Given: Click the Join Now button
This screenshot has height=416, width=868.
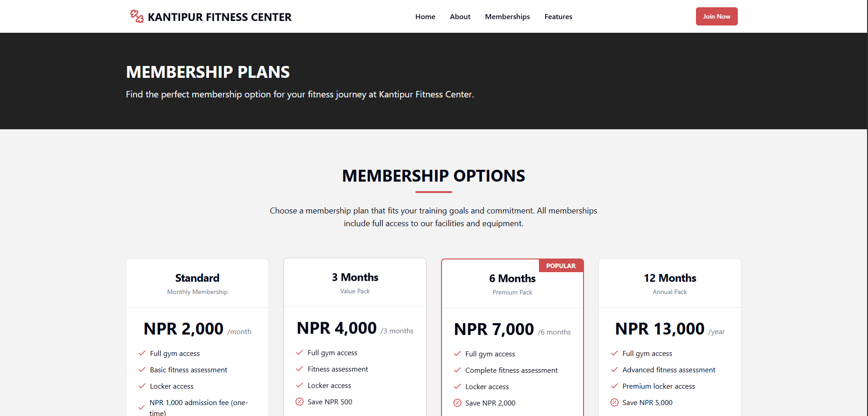Looking at the screenshot, I should point(716,16).
